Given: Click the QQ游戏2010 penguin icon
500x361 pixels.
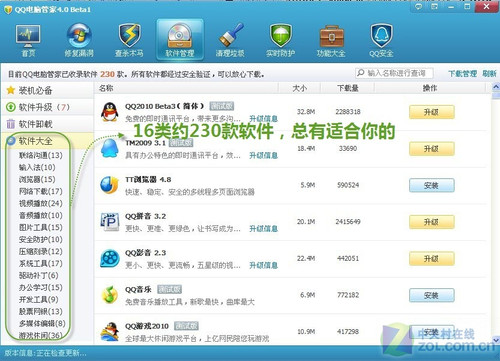Looking at the screenshot, I should coord(109,331).
